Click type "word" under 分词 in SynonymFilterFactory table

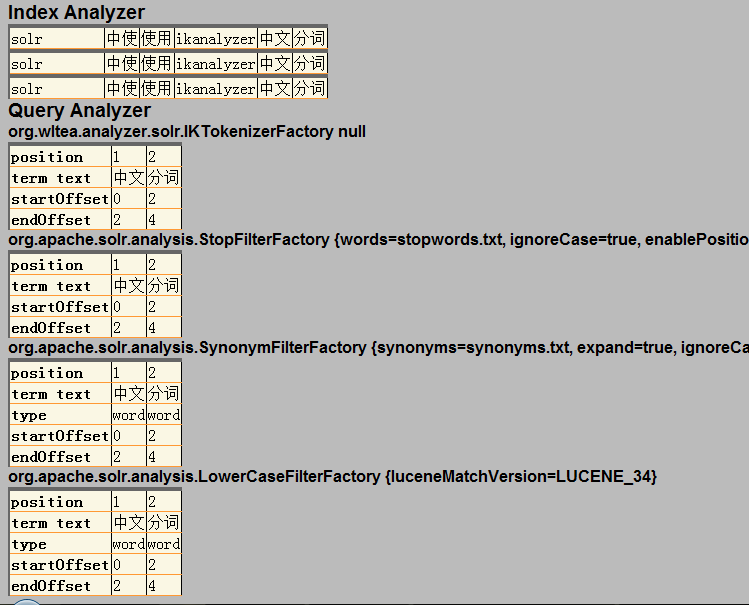(164, 415)
